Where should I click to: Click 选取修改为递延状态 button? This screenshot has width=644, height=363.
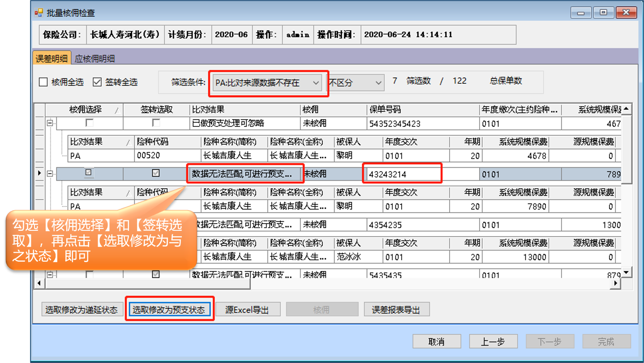82,310
